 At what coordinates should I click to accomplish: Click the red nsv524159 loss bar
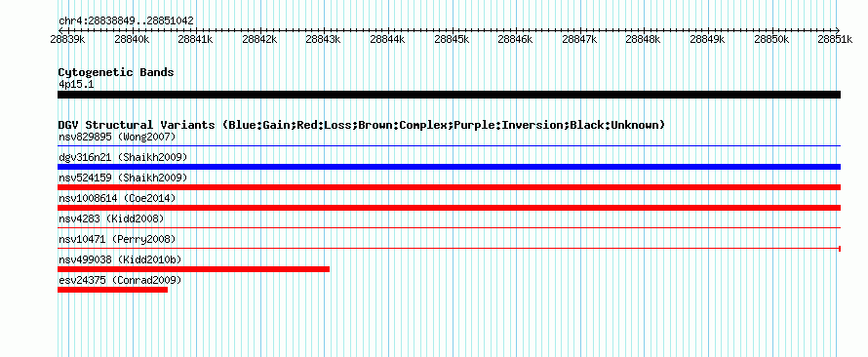pos(449,187)
